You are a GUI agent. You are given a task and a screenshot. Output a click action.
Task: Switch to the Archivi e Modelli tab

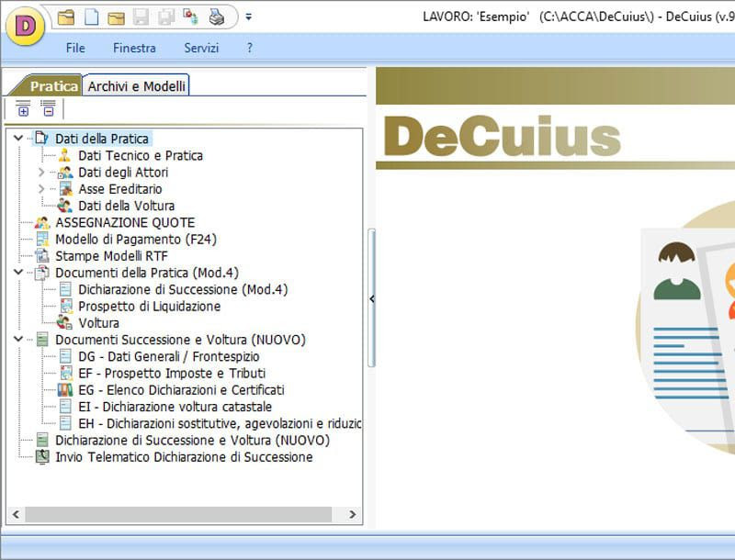(x=136, y=86)
